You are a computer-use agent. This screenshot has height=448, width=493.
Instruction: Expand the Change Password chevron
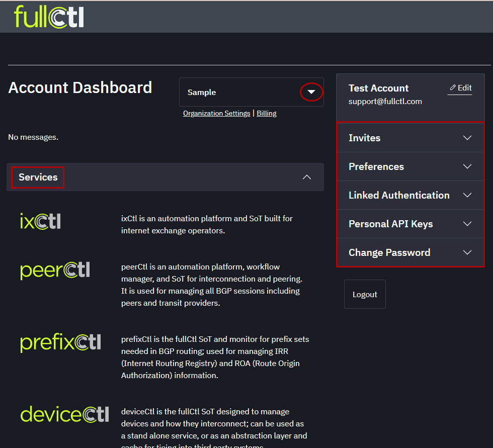[467, 252]
